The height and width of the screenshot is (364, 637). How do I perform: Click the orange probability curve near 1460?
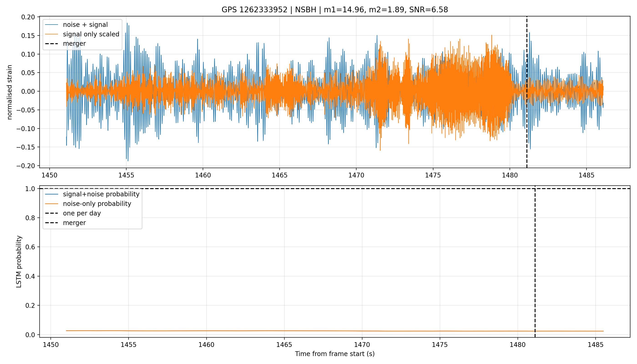pos(207,331)
